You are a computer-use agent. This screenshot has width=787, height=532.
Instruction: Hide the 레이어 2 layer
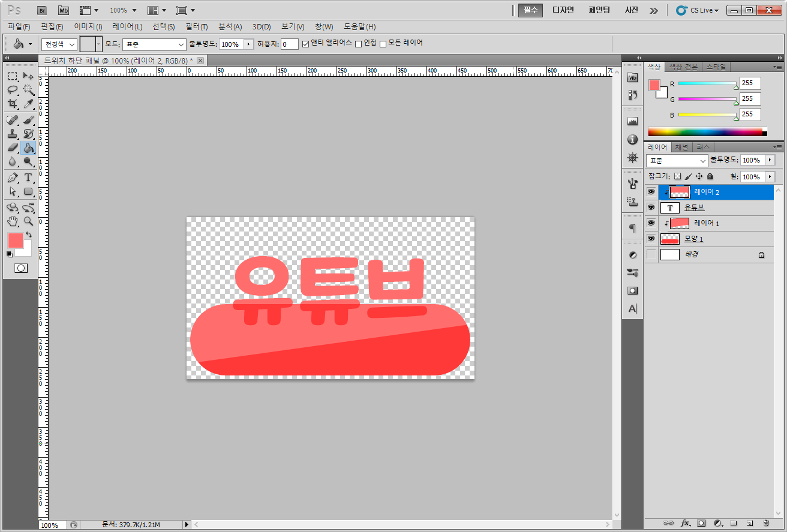point(651,192)
